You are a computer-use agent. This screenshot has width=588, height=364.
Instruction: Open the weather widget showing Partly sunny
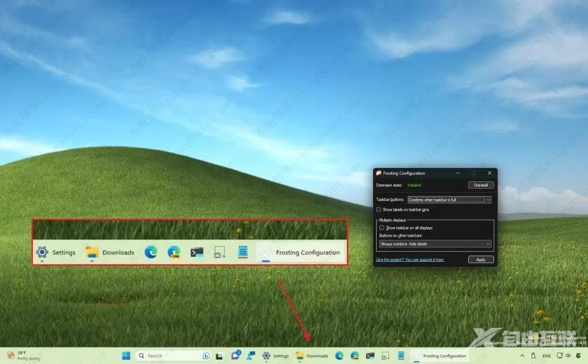pos(23,355)
